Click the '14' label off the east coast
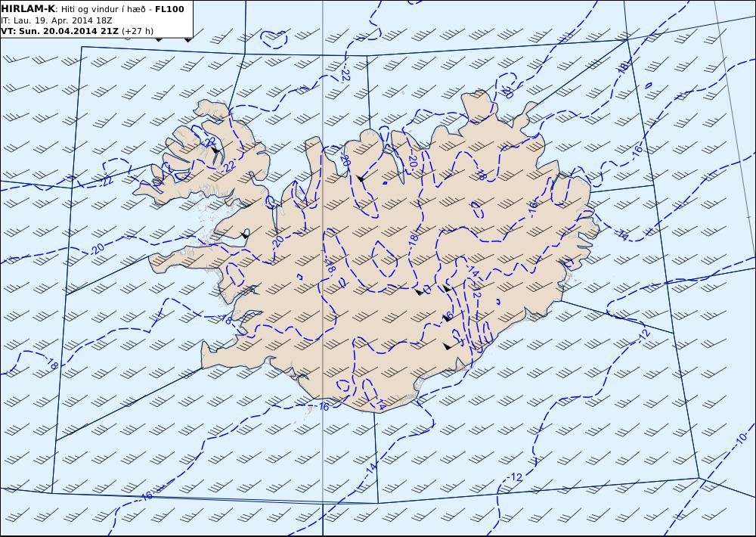 click(x=623, y=235)
